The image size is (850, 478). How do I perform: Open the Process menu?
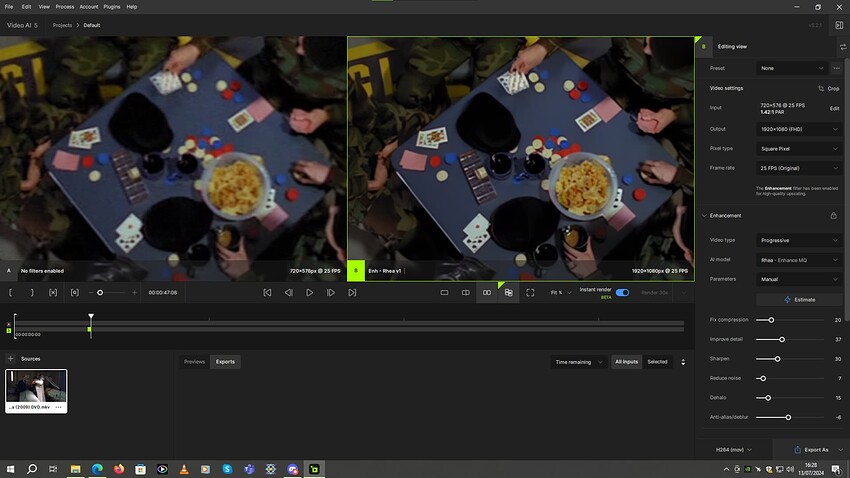click(x=64, y=6)
